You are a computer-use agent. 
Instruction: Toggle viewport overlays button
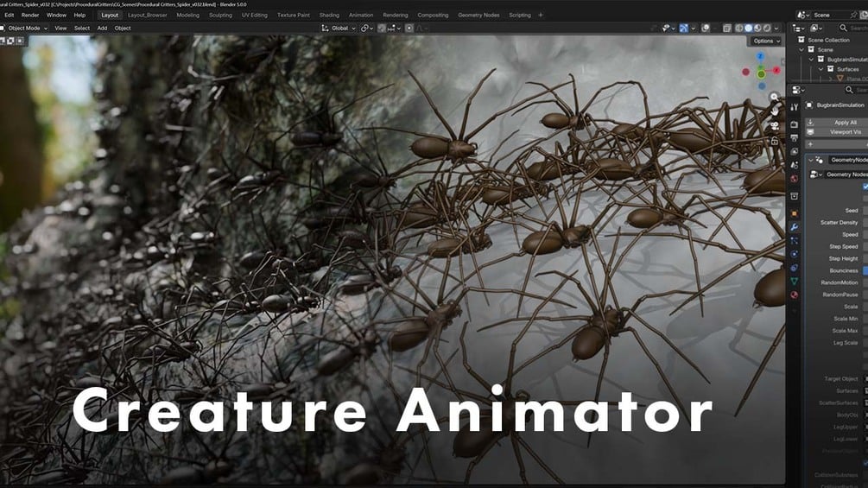coord(706,28)
